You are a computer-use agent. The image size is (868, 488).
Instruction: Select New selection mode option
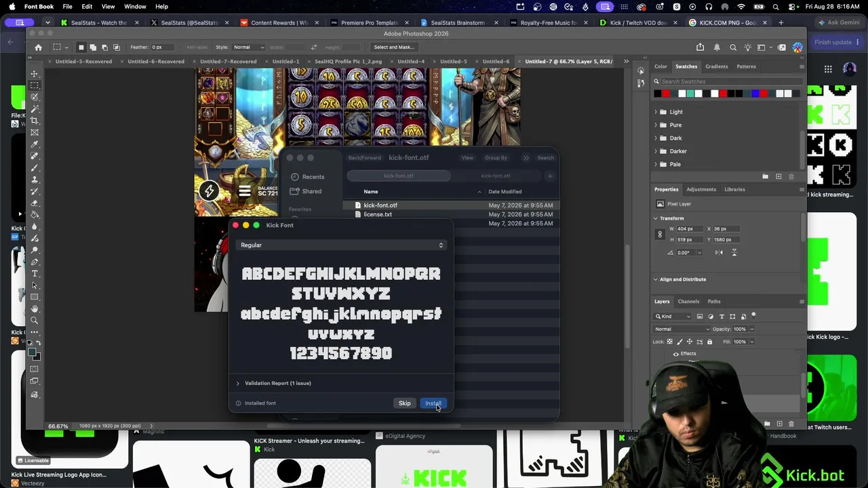coord(81,47)
